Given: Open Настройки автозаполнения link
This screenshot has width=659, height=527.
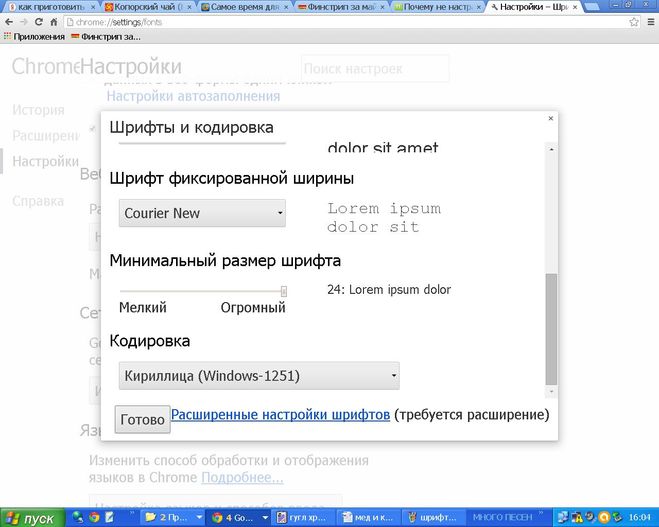Looking at the screenshot, I should (193, 96).
